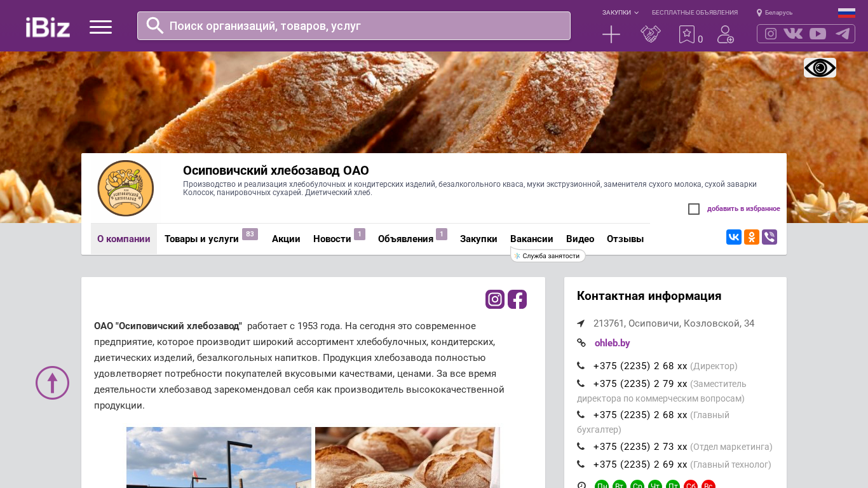The width and height of the screenshot is (868, 488).
Task: Click the company title 'Осиповичский хлебозавод ОАО'
Action: pyautogui.click(x=276, y=170)
